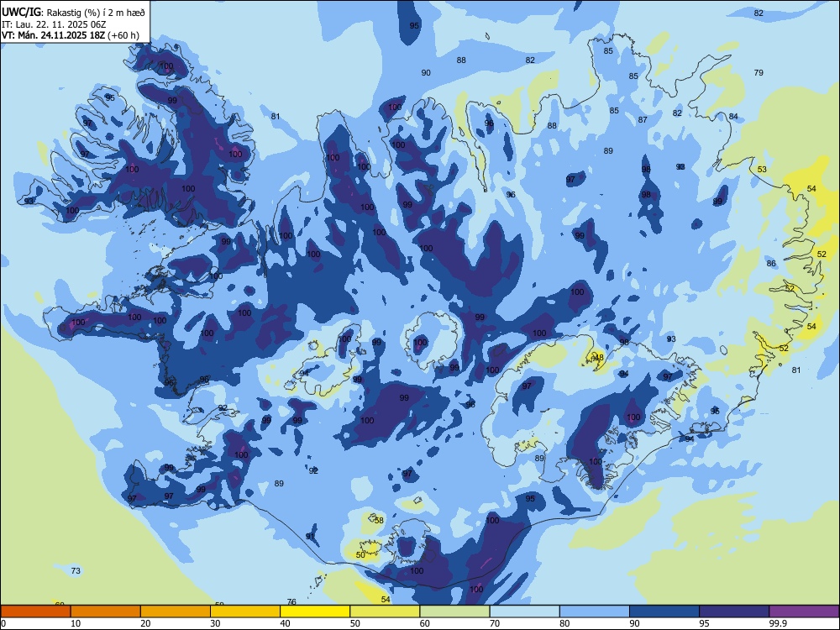The width and height of the screenshot is (840, 630).
Task: Click the 50–60 pale yellow legend swatch
Action: coord(385,612)
